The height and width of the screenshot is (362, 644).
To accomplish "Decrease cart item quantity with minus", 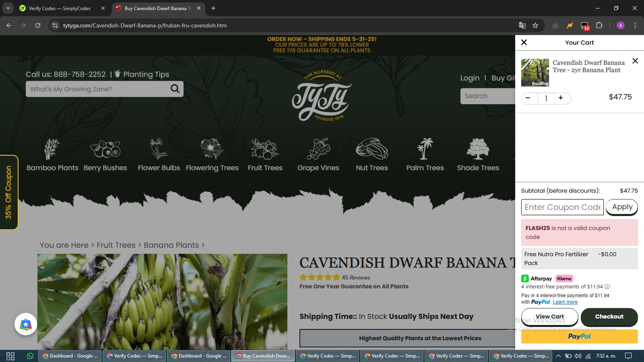I will point(528,98).
